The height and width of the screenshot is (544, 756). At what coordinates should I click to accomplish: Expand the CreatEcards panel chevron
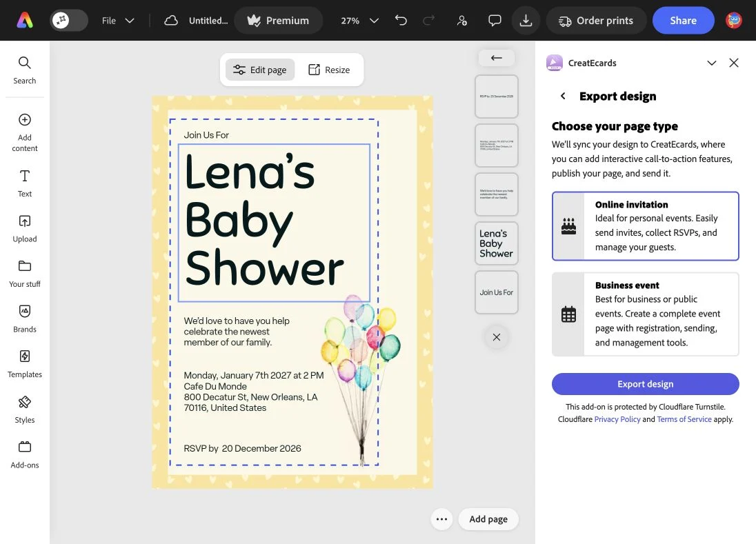pyautogui.click(x=712, y=63)
